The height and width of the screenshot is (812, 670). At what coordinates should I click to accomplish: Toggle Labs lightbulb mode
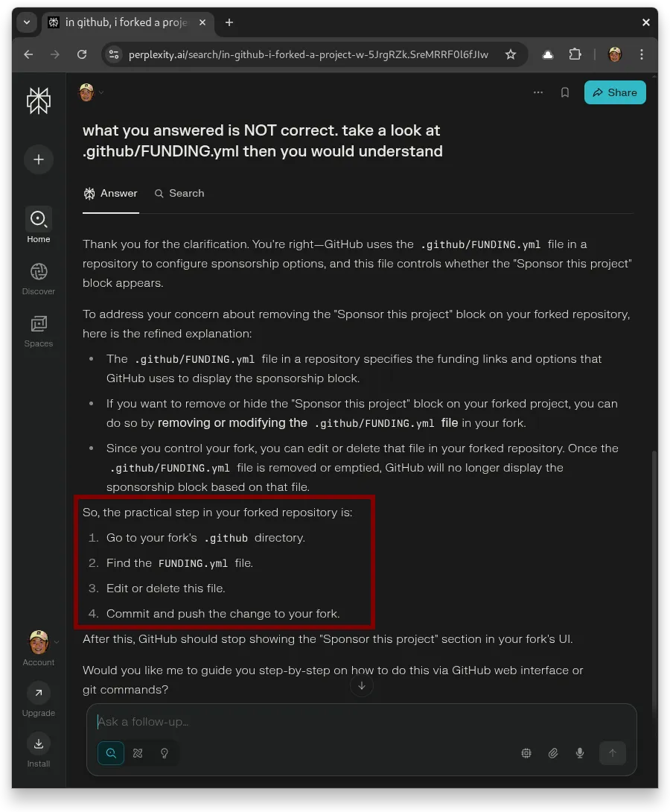[165, 753]
